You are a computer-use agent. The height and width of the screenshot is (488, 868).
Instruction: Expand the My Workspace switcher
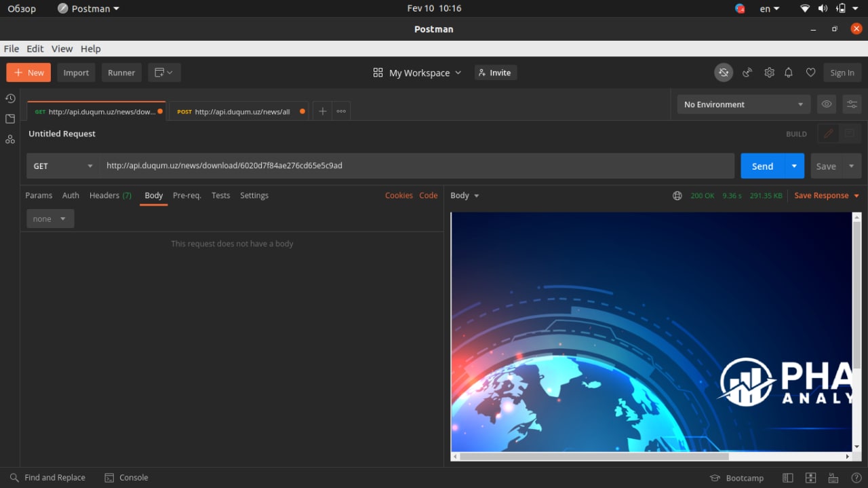(x=417, y=73)
